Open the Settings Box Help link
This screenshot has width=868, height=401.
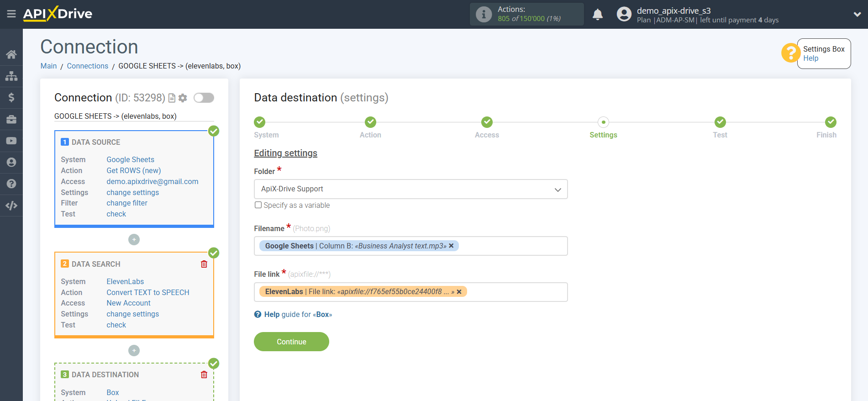click(810, 58)
